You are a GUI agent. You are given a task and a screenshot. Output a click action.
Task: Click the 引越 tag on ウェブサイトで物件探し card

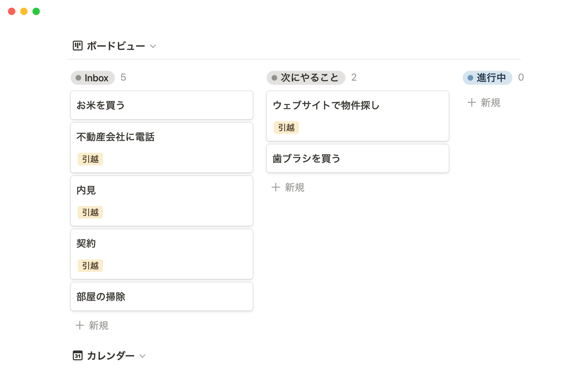coord(286,128)
